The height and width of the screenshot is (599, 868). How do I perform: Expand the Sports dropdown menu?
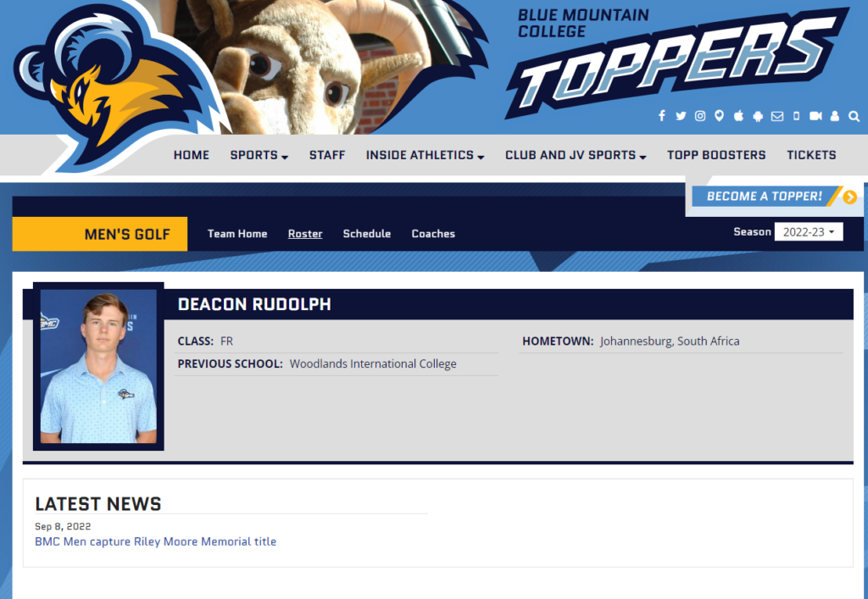pos(259,155)
